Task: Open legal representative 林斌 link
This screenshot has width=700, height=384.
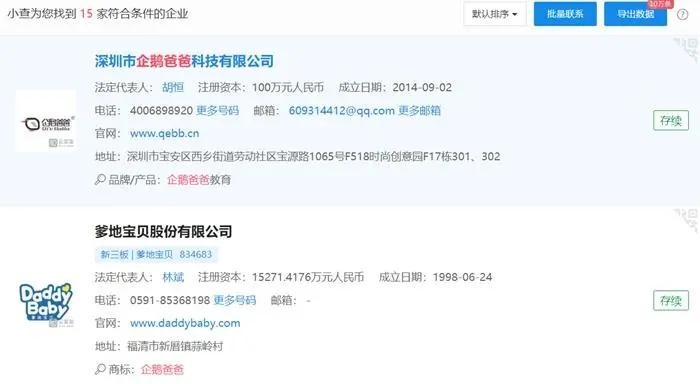Action: click(x=173, y=277)
